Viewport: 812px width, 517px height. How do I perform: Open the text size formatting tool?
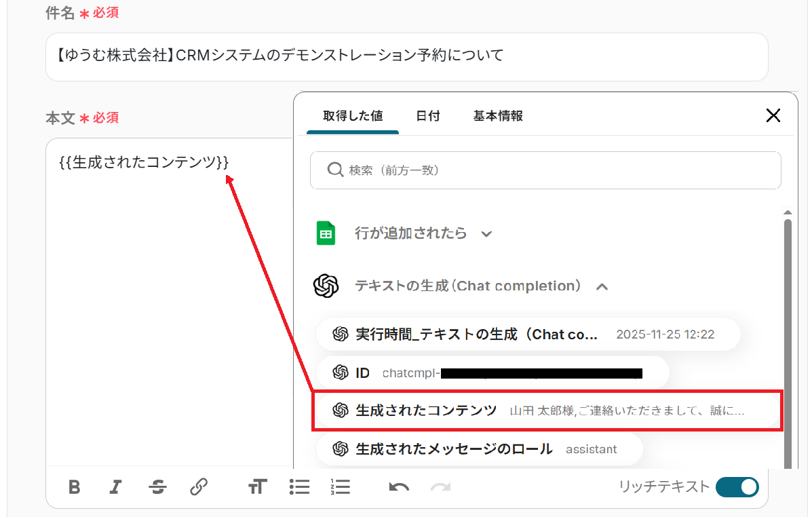tap(257, 487)
